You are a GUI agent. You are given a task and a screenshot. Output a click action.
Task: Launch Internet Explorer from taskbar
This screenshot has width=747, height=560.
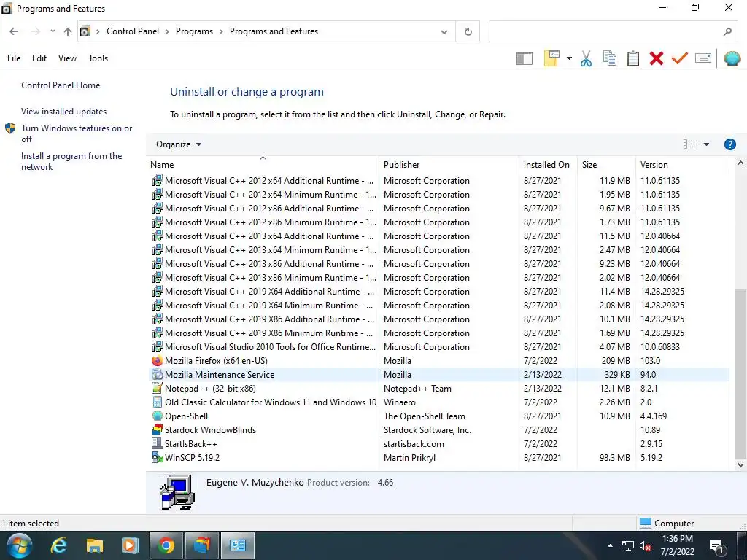(x=58, y=545)
